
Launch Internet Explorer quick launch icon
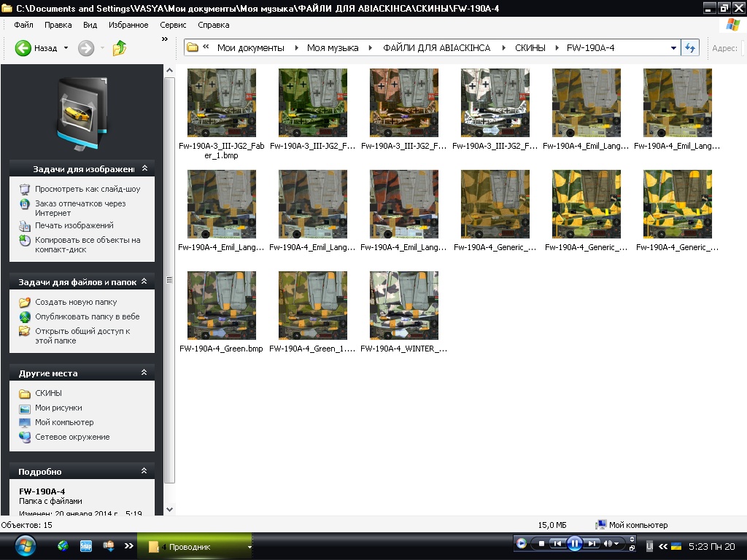coord(63,546)
